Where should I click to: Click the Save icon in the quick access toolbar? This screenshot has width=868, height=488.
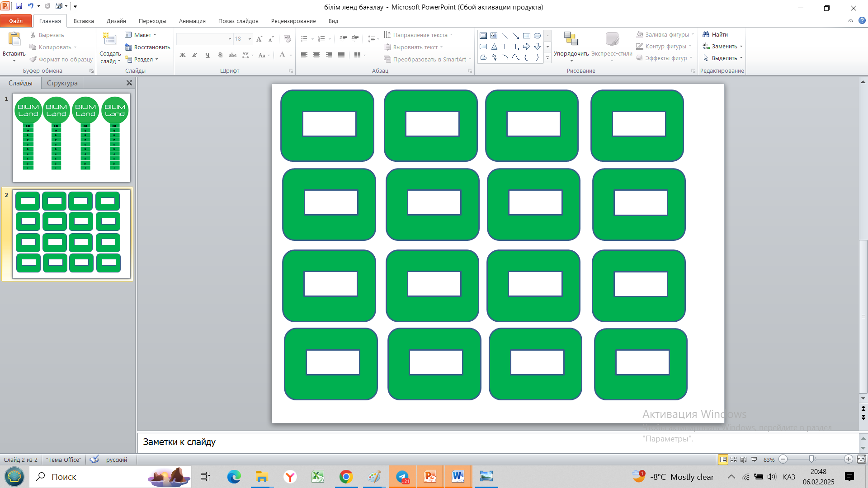pos(19,6)
